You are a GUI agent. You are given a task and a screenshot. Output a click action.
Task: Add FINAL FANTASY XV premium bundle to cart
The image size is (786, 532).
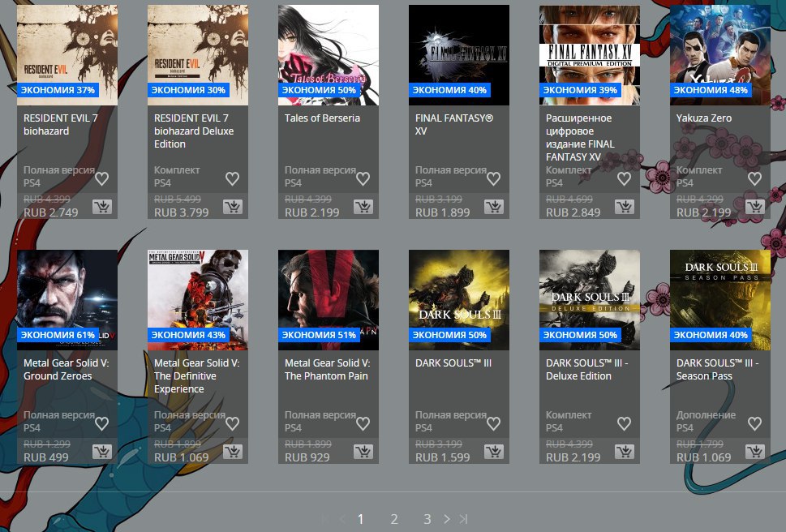[625, 206]
